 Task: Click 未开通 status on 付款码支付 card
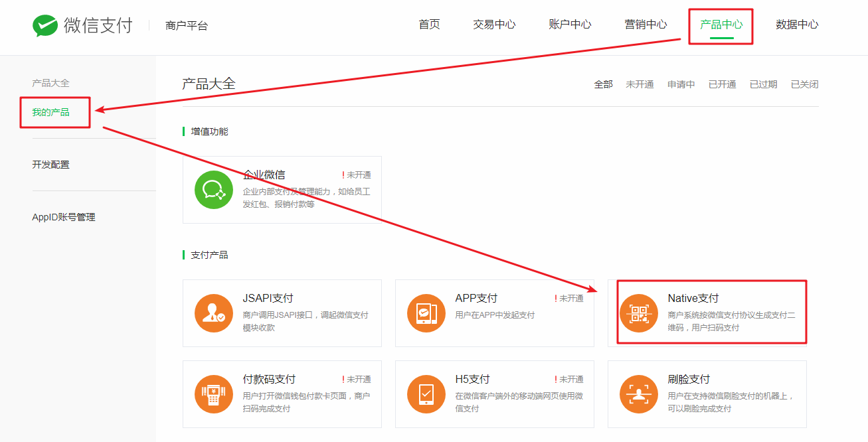(x=357, y=380)
